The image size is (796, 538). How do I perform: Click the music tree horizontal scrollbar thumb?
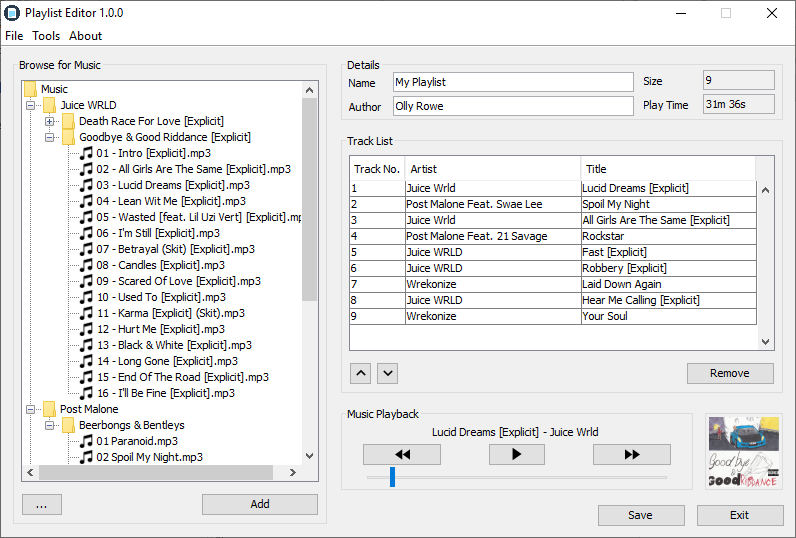[156, 473]
